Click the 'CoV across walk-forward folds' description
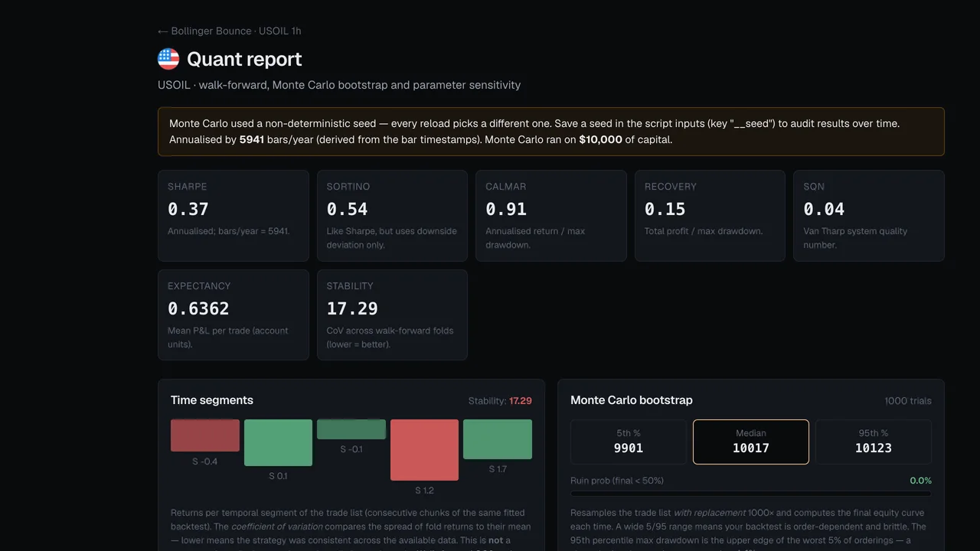Viewport: 980px width, 551px height. click(390, 337)
